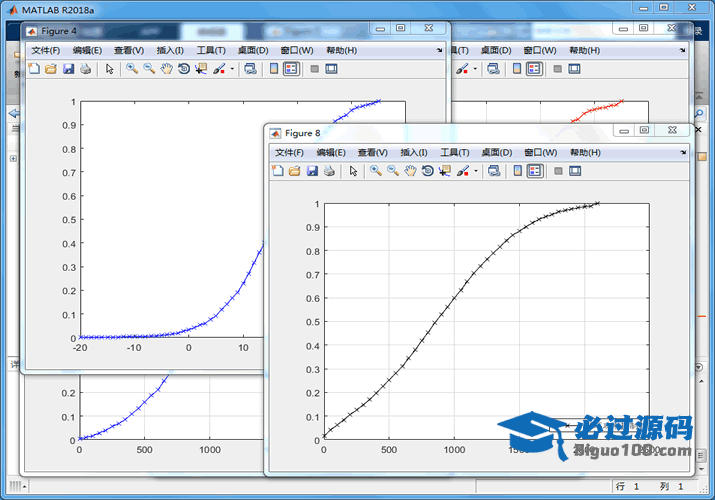Screen dimensions: 715x500
Task: Open 编辑(E) menu in Figure 8
Action: click(331, 152)
